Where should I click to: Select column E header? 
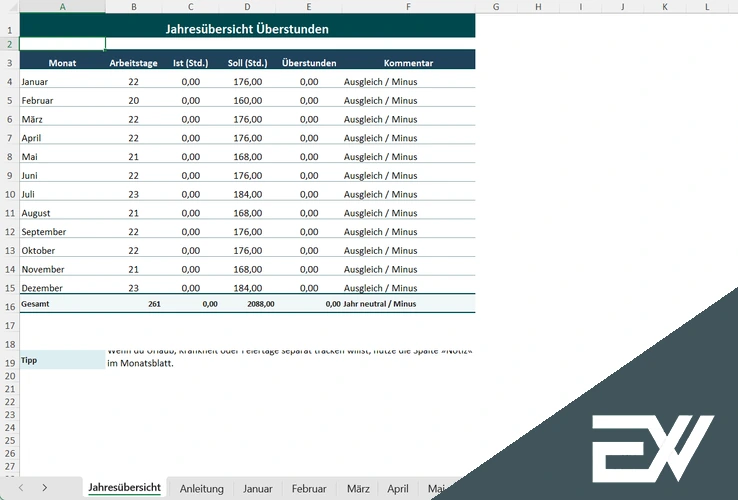point(309,7)
